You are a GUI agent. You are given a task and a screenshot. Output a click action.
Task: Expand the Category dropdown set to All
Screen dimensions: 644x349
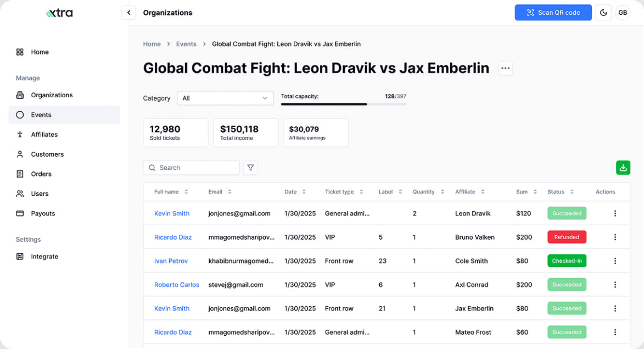pyautogui.click(x=225, y=98)
